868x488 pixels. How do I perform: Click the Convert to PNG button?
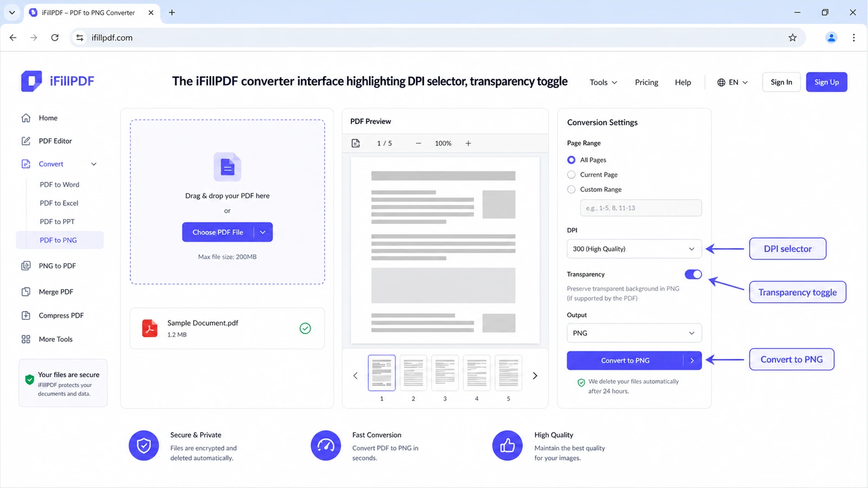(x=625, y=361)
